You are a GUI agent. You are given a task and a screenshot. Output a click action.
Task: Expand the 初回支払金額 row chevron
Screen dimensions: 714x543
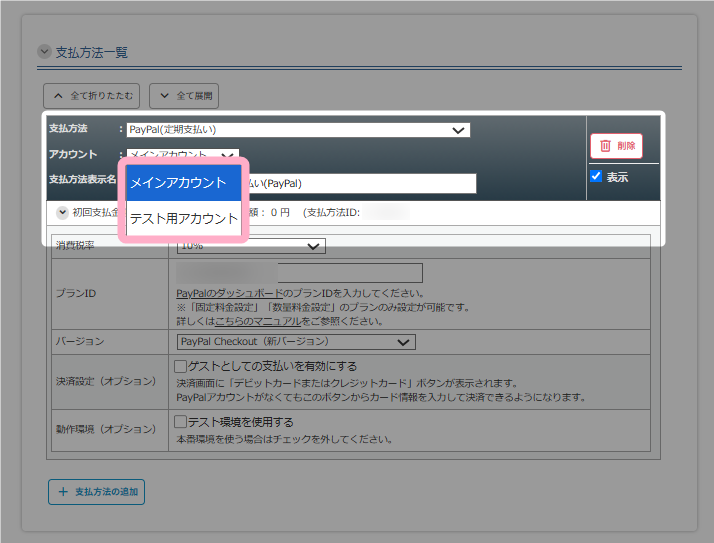coord(63,212)
